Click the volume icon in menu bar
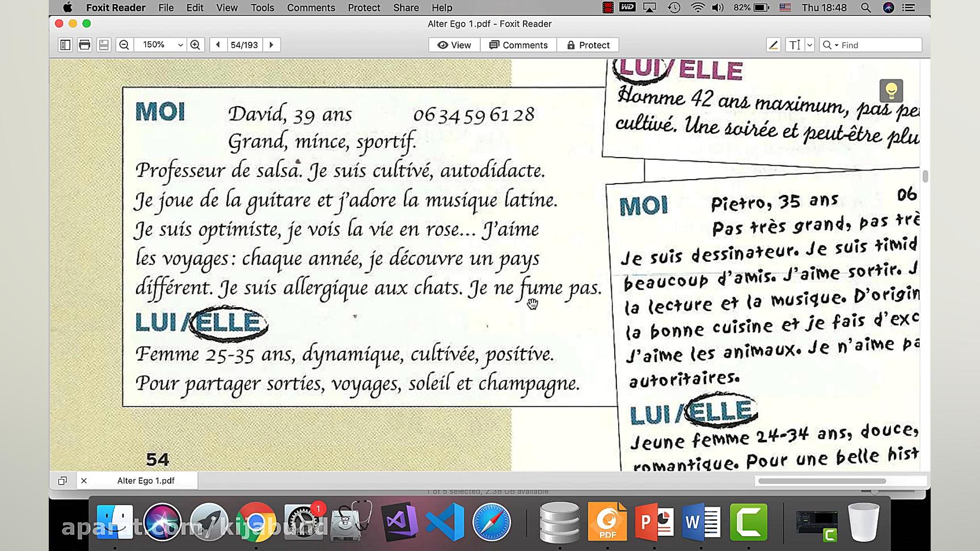The height and width of the screenshot is (551, 980). tap(718, 7)
